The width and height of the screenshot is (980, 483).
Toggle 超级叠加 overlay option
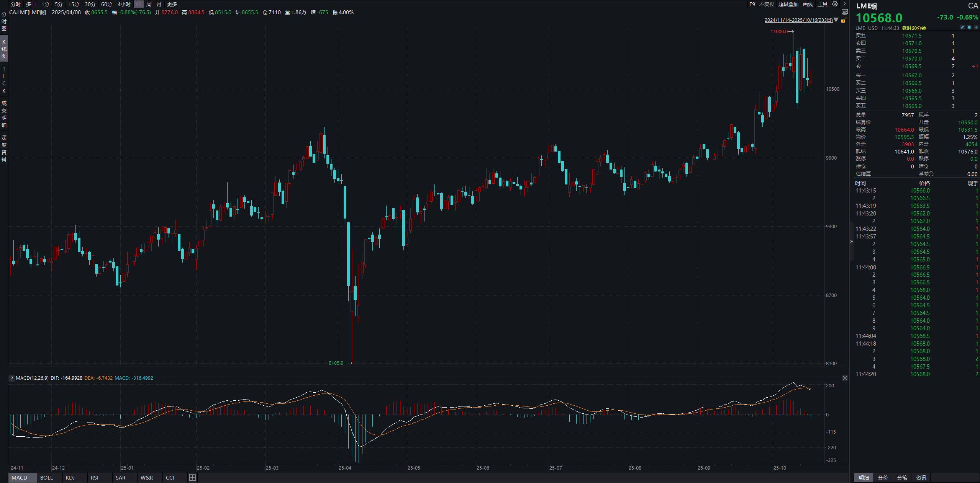pyautogui.click(x=788, y=4)
